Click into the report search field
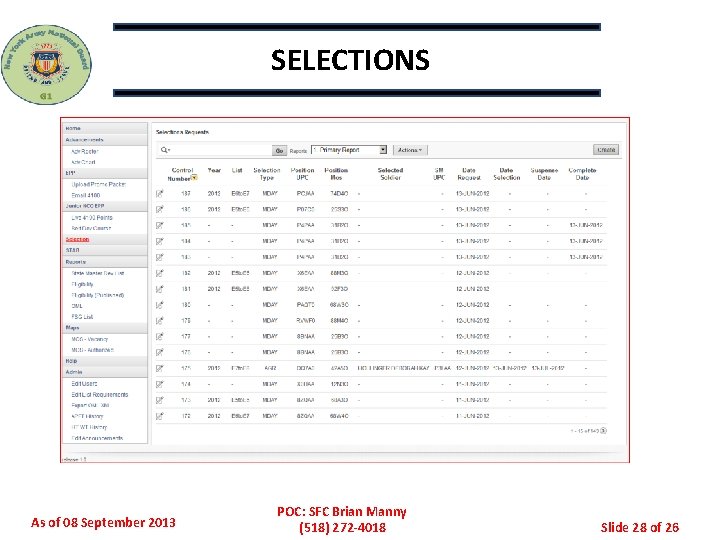 [222, 150]
